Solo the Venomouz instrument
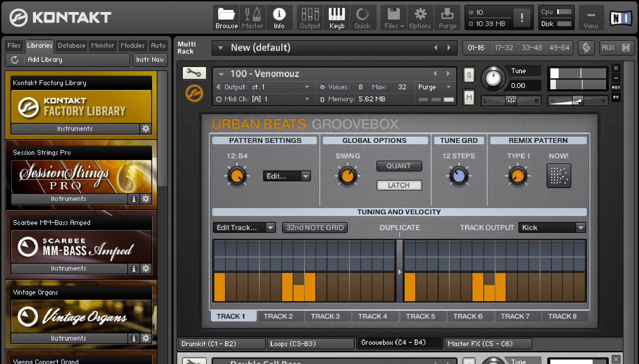Viewport: 639px width, 364px height. point(469,75)
